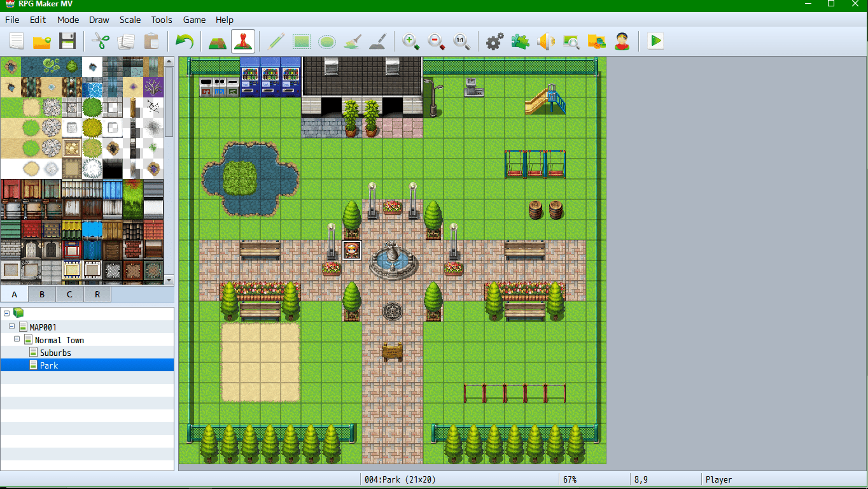Image resolution: width=868 pixels, height=489 pixels.
Task: Collapse the MAP001 tree node
Action: point(11,326)
